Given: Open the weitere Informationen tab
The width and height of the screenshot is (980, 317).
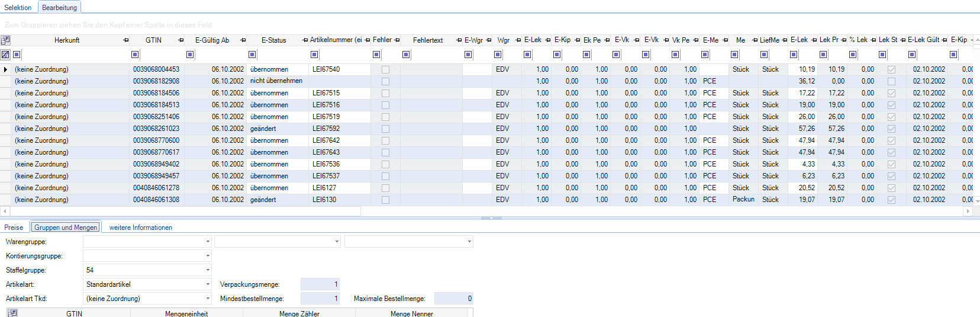Looking at the screenshot, I should pyautogui.click(x=140, y=228).
